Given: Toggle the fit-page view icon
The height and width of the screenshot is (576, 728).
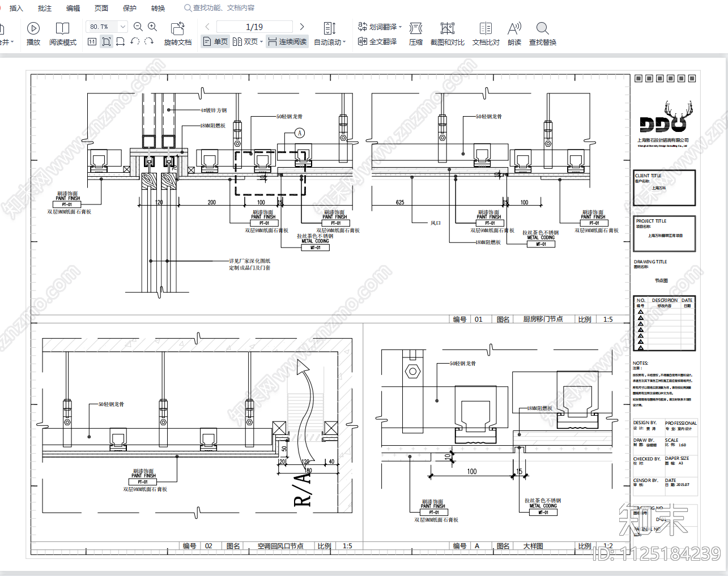Looking at the screenshot, I should pos(107,41).
